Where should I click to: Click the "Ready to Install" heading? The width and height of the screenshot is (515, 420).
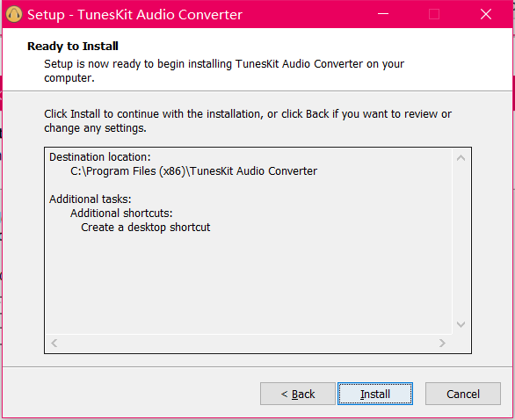(x=73, y=46)
